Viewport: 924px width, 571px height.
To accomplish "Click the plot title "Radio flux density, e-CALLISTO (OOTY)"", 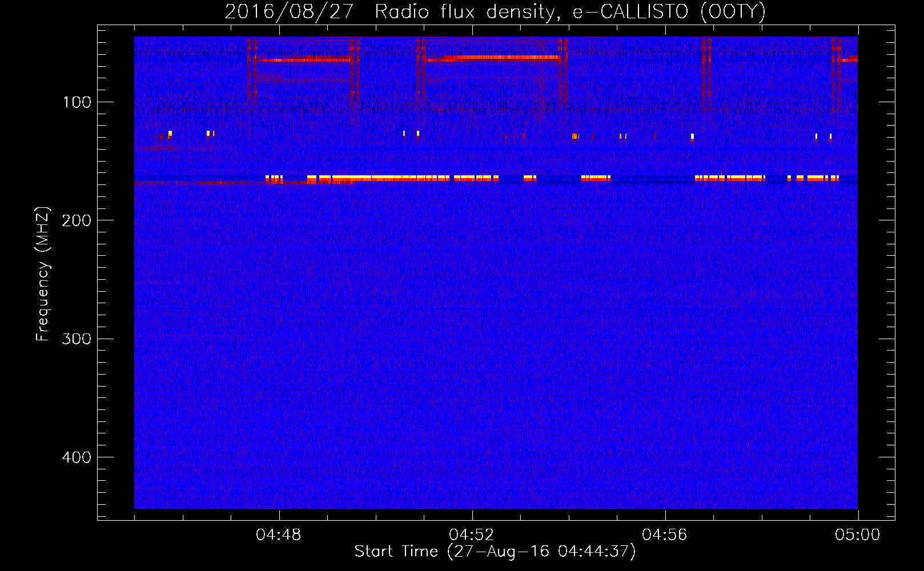I will [570, 12].
